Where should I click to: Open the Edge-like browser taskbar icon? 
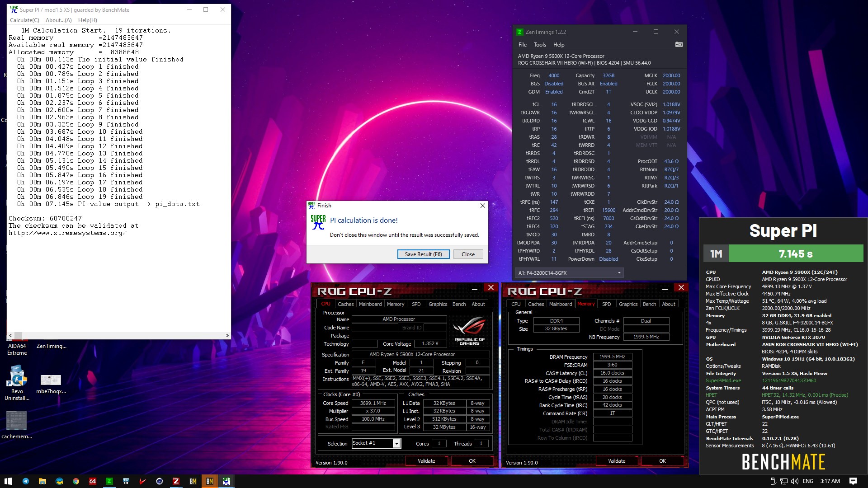pos(59,481)
